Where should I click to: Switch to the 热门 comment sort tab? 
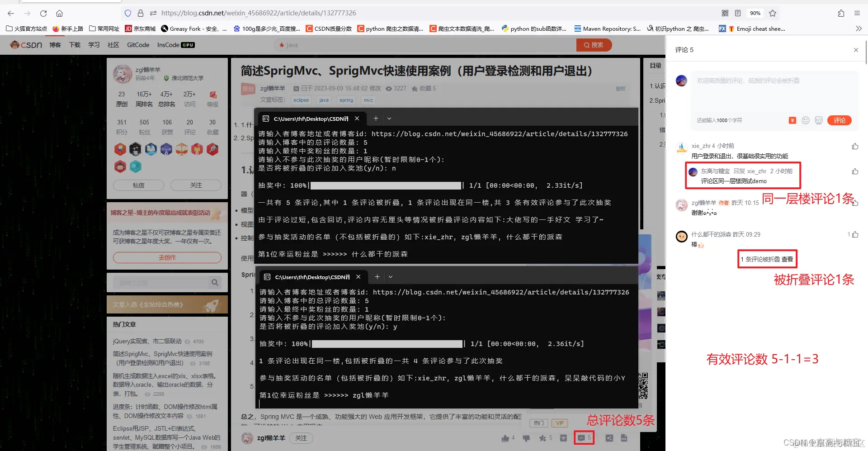pyautogui.click(x=538, y=423)
